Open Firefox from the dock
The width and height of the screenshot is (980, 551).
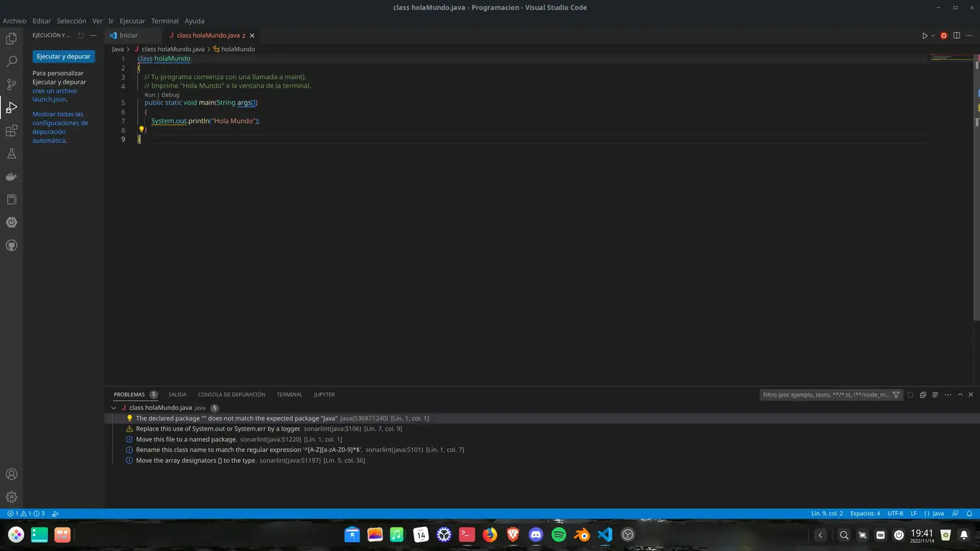coord(490,535)
